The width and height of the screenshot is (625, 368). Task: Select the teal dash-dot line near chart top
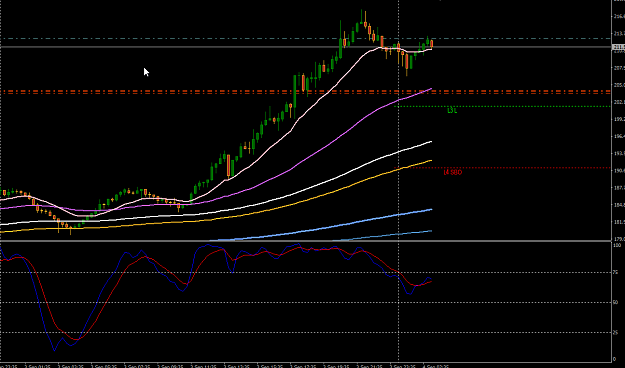[x=305, y=39]
